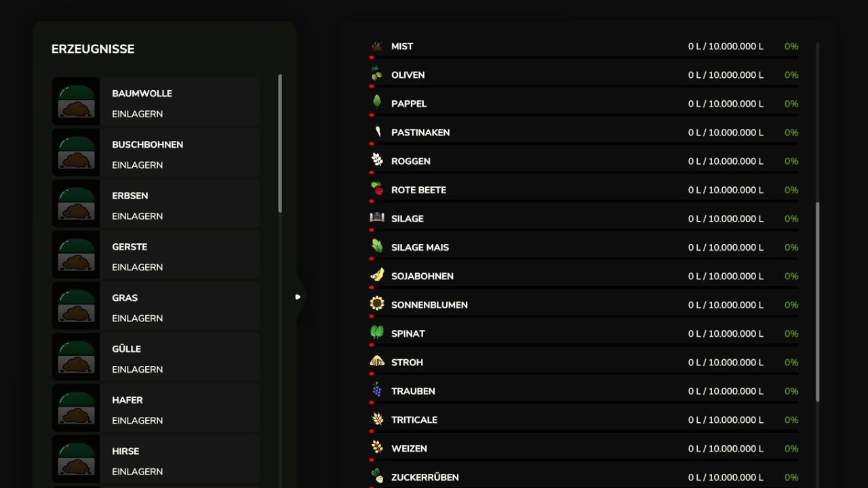Click the Silage bunker icon
The height and width of the screenshot is (488, 868).
coord(377,218)
